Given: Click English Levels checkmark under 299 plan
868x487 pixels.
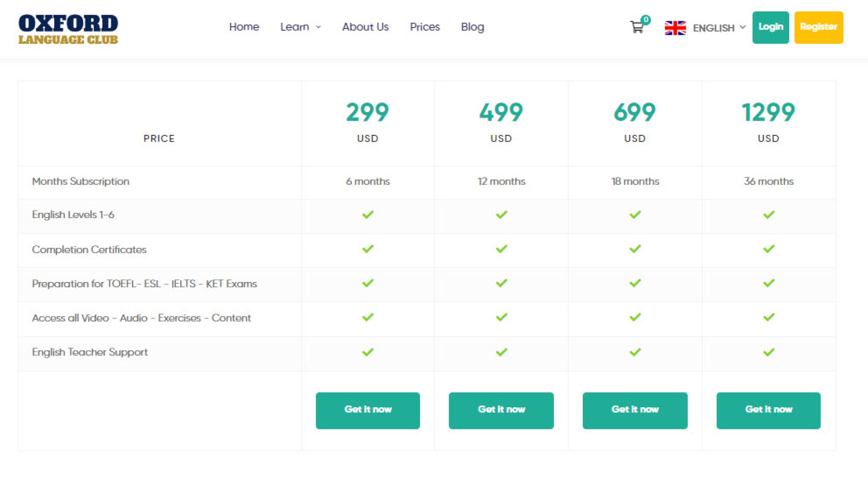Looking at the screenshot, I should pos(367,215).
